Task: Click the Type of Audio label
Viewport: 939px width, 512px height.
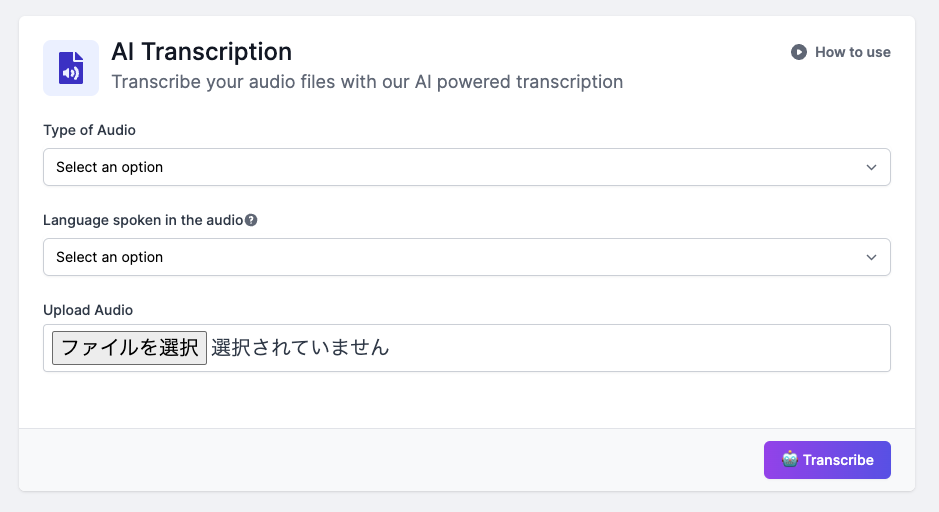Action: pyautogui.click(x=89, y=130)
